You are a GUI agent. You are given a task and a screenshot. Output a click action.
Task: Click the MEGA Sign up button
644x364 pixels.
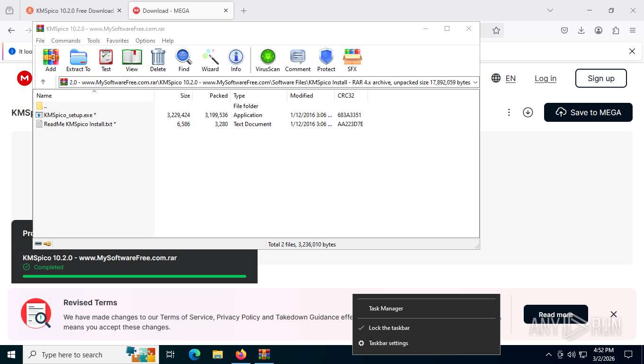coord(601,78)
